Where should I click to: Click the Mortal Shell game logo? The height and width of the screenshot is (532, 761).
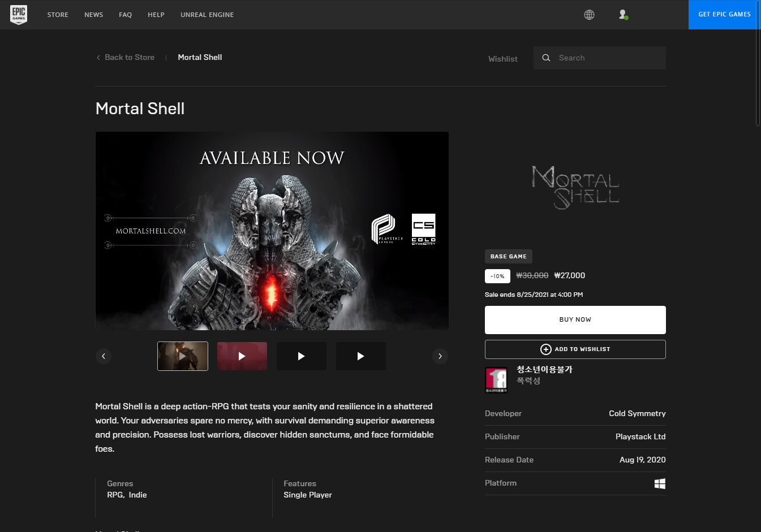click(x=575, y=187)
